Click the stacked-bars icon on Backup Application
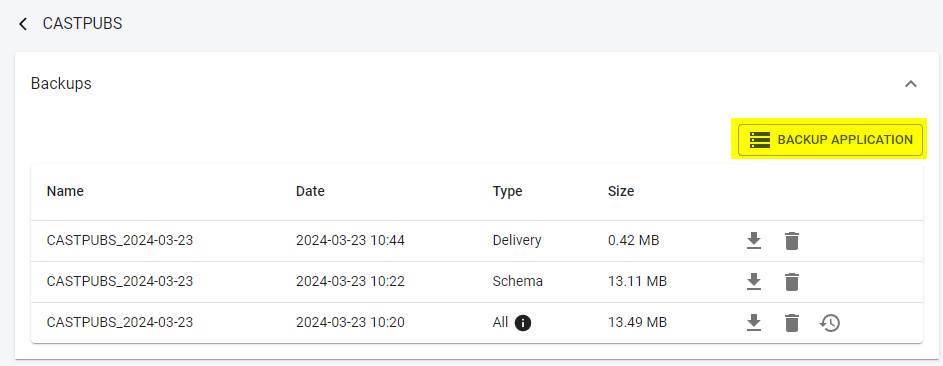The width and height of the screenshot is (943, 366). click(x=760, y=140)
